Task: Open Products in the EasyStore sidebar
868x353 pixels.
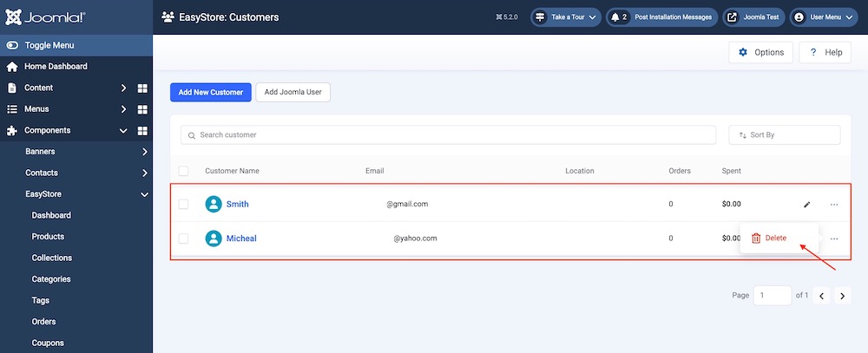Action: coord(48,237)
